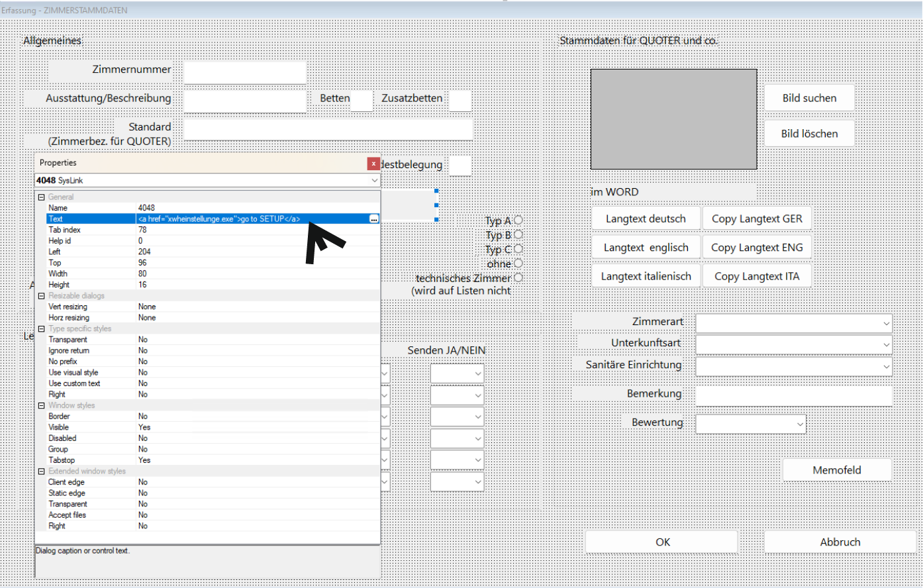The image size is (923, 588).
Task: Click the Betten input field
Action: 362,101
